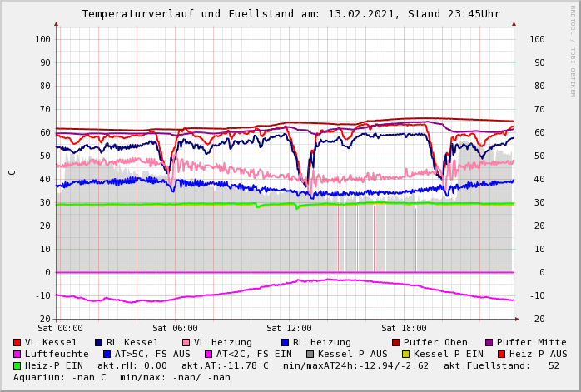Click the 'Sat 18:00' time axis label
This screenshot has height=392, width=581.
click(x=404, y=328)
